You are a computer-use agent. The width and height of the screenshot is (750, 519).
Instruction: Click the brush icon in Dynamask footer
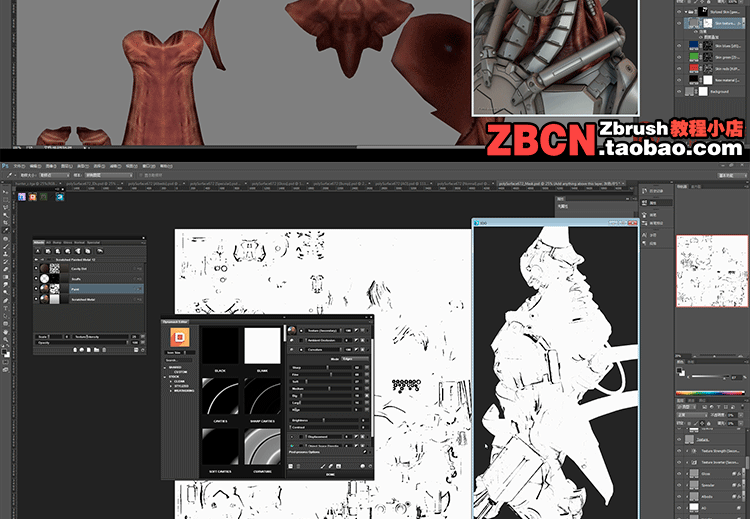(x=323, y=466)
